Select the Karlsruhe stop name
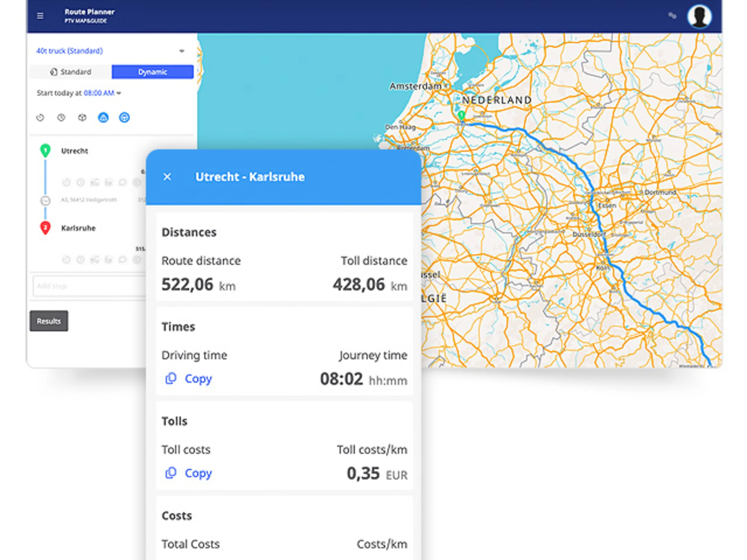 pos(78,228)
